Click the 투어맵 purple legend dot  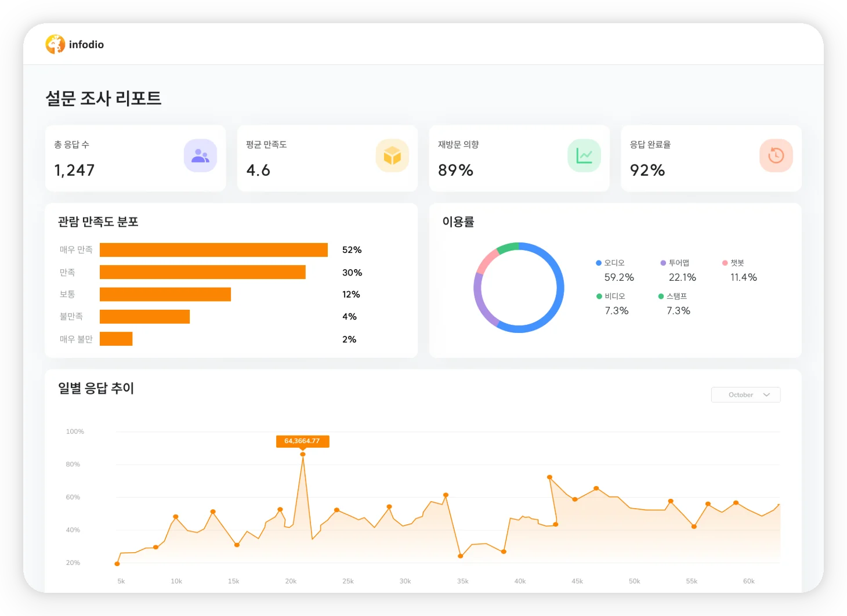pos(663,263)
